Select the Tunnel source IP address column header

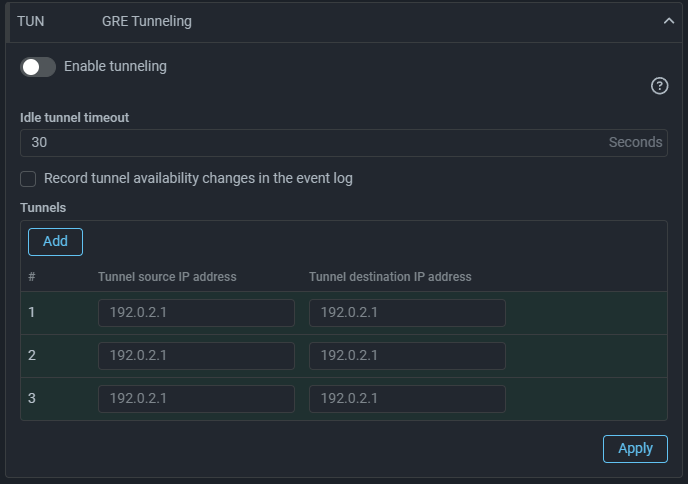pyautogui.click(x=167, y=277)
